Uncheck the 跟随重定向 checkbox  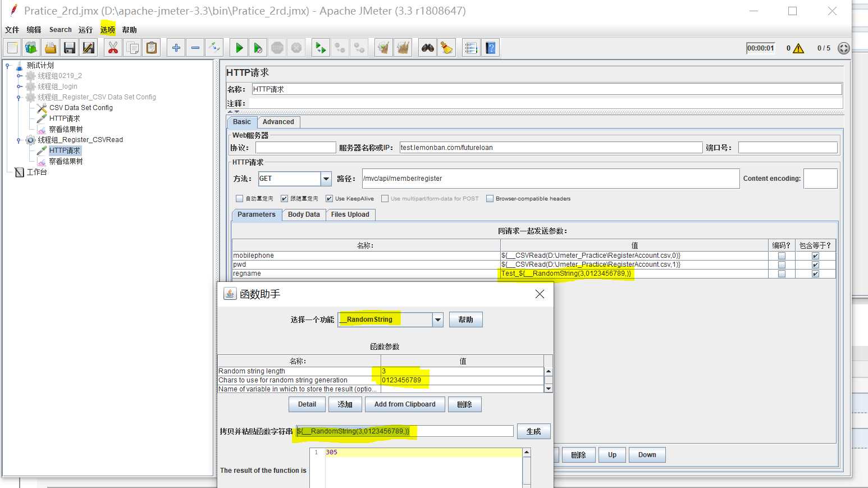(285, 199)
